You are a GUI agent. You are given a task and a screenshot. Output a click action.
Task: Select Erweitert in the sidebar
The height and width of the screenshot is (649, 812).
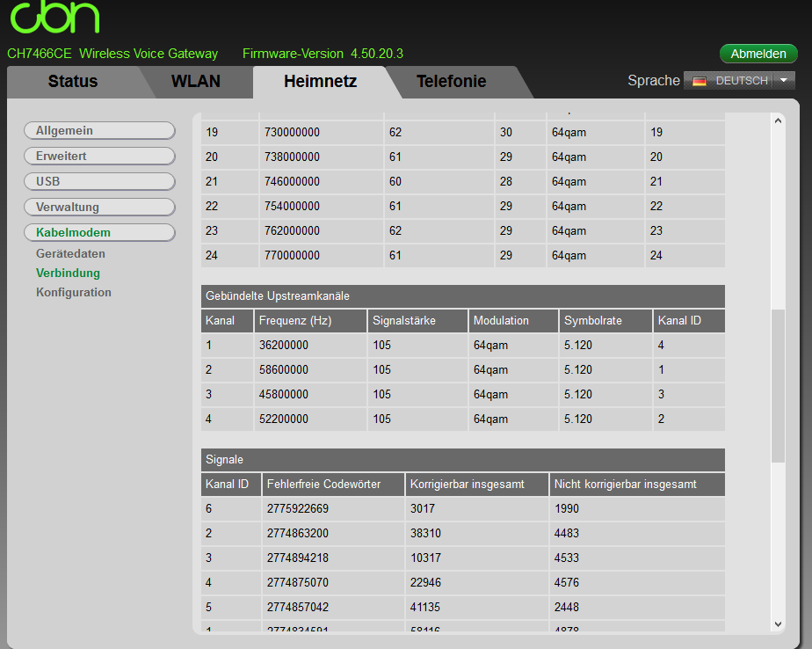pos(99,157)
